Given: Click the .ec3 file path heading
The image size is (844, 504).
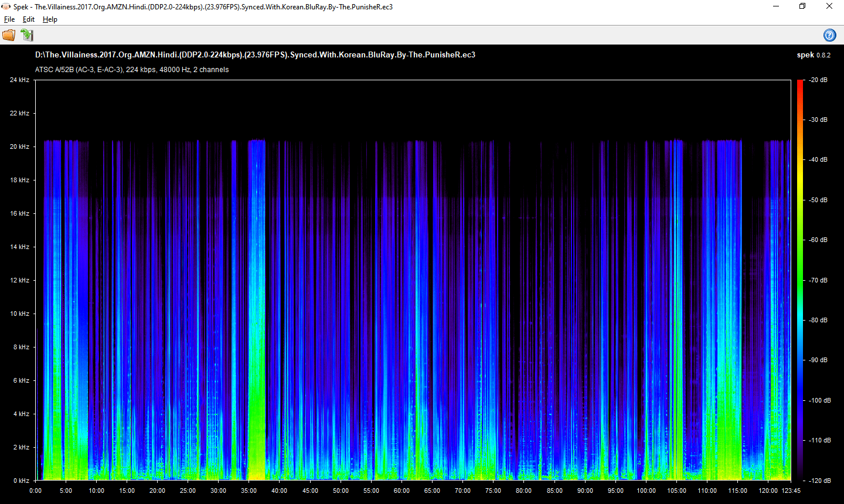Looking at the screenshot, I should (255, 55).
